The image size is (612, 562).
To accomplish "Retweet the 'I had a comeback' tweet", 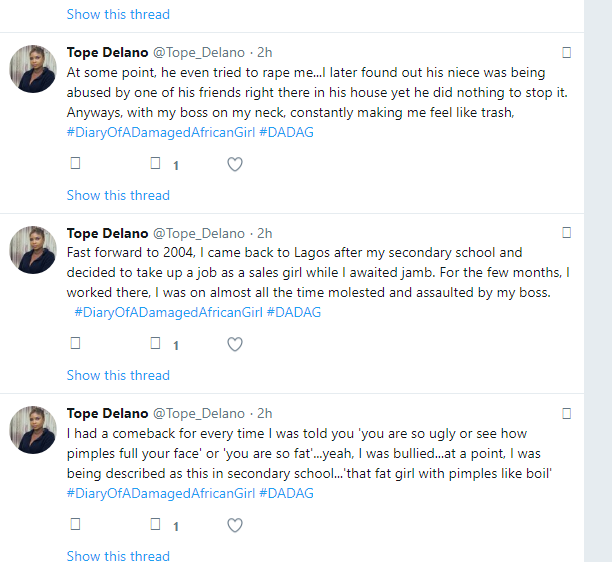I will pyautogui.click(x=155, y=524).
